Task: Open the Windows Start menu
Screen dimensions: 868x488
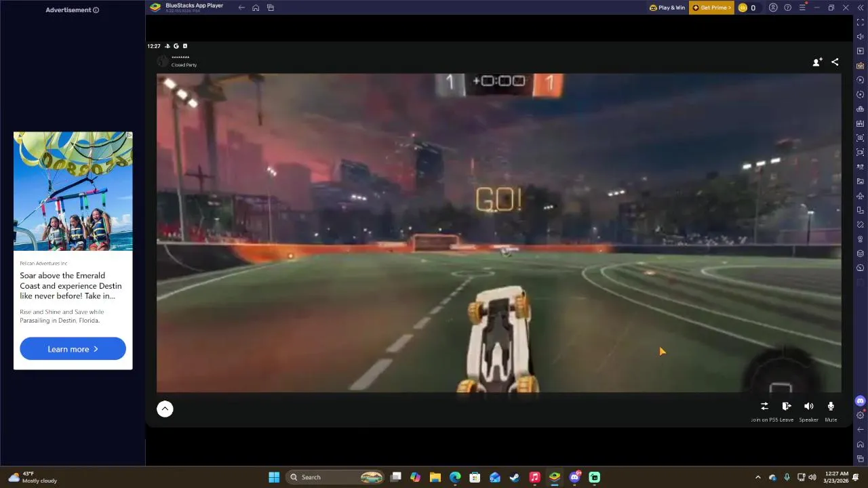Action: tap(274, 477)
